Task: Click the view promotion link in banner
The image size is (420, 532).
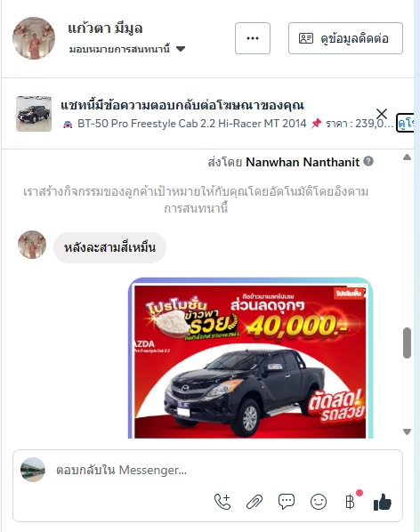Action: point(406,124)
